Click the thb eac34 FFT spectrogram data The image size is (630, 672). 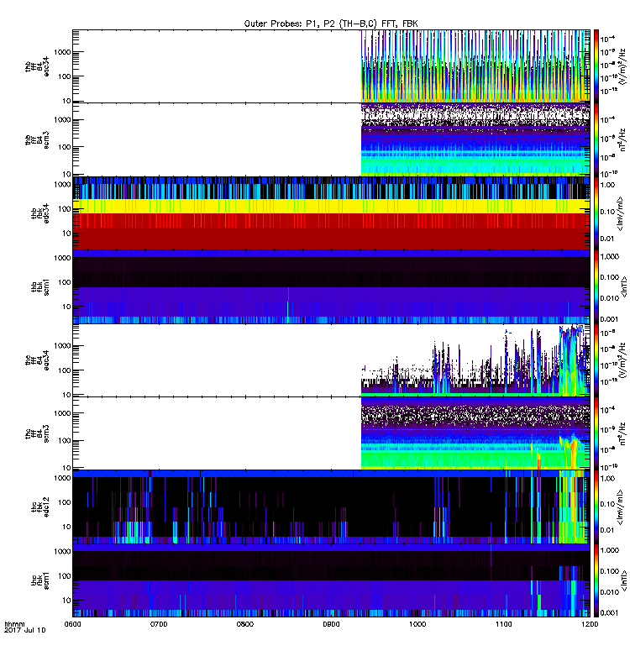(475, 66)
